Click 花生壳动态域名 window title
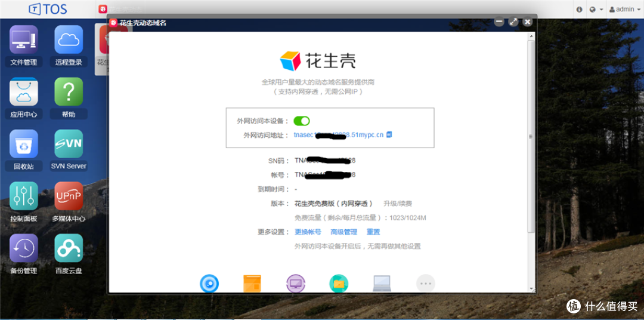 pos(143,23)
